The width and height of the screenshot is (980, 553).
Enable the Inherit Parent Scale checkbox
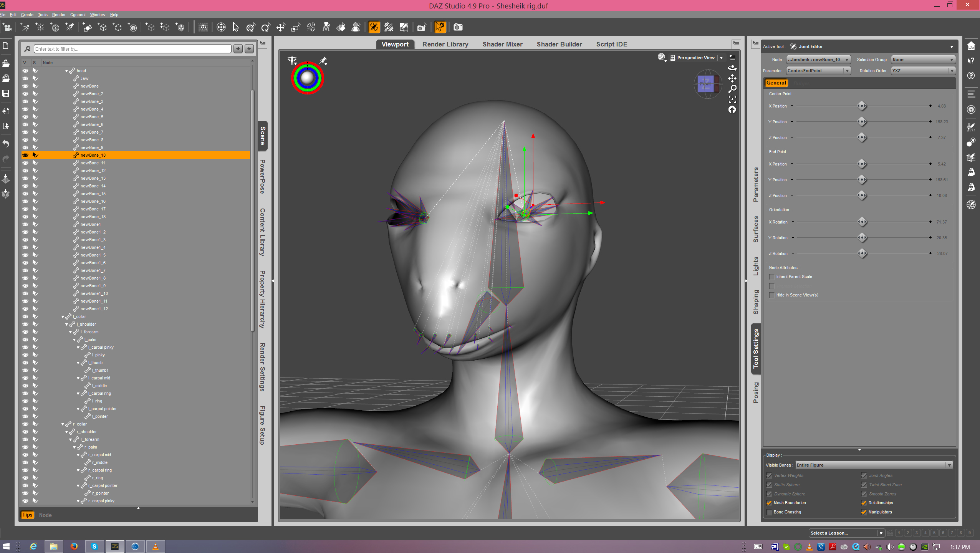point(772,276)
